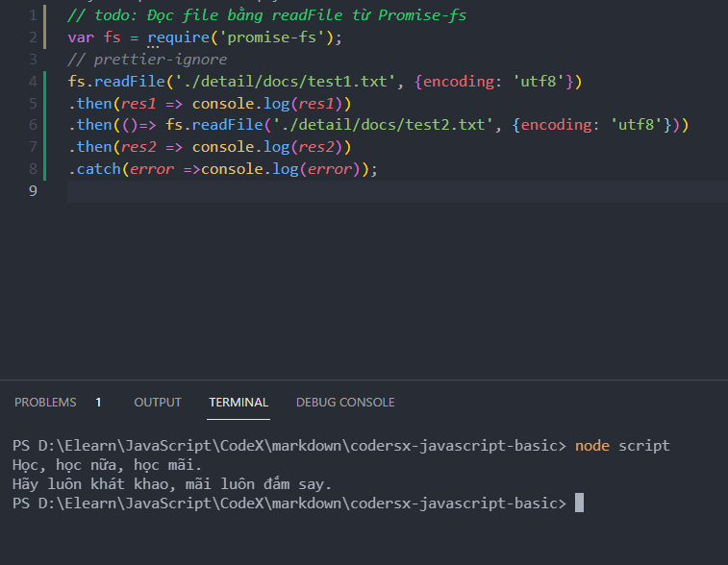Viewport: 728px width, 565px height.
Task: Open the PROBLEMS panel tab
Action: click(x=45, y=403)
